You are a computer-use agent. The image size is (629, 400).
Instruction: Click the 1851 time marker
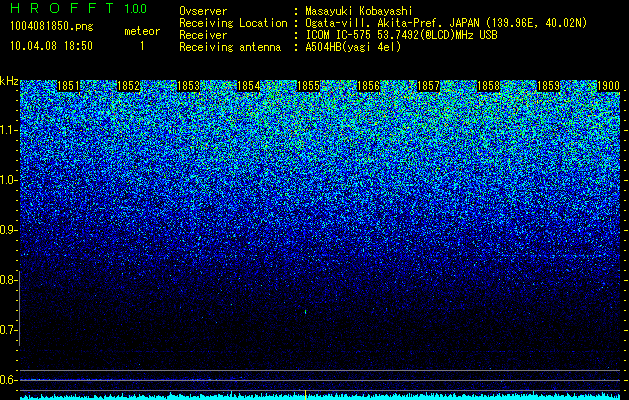(69, 86)
